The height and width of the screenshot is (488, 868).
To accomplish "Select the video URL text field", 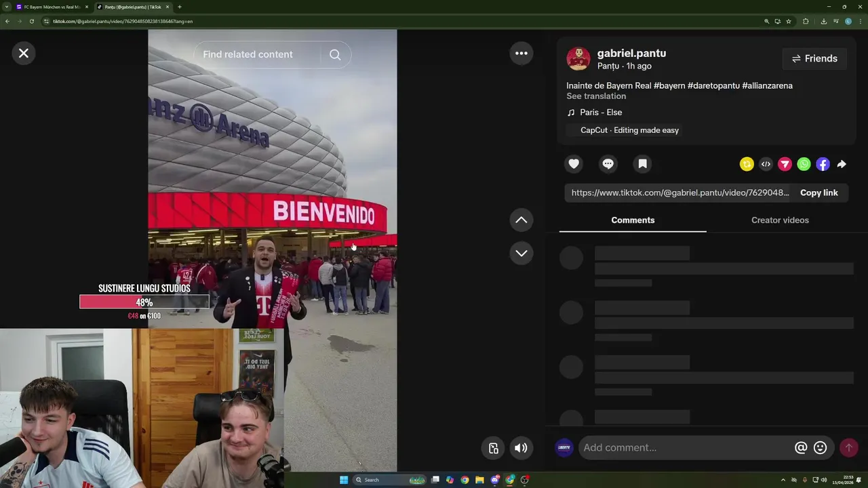I will pyautogui.click(x=679, y=192).
